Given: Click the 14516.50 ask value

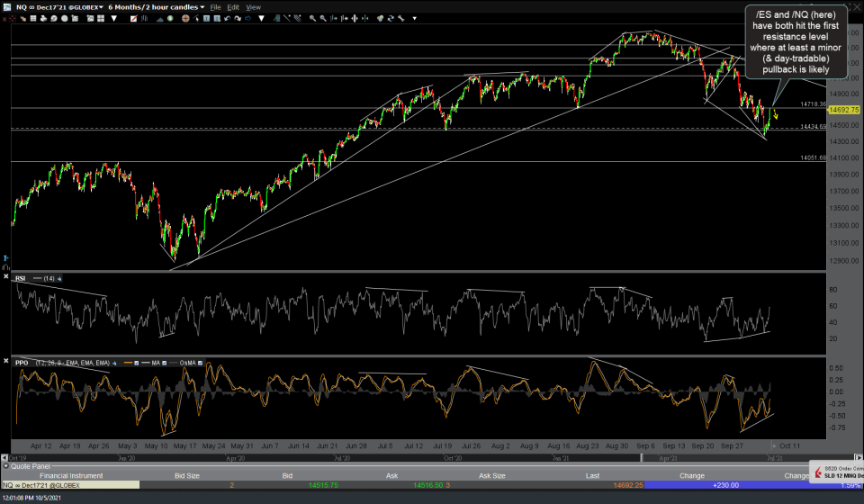Looking at the screenshot, I should pos(428,485).
